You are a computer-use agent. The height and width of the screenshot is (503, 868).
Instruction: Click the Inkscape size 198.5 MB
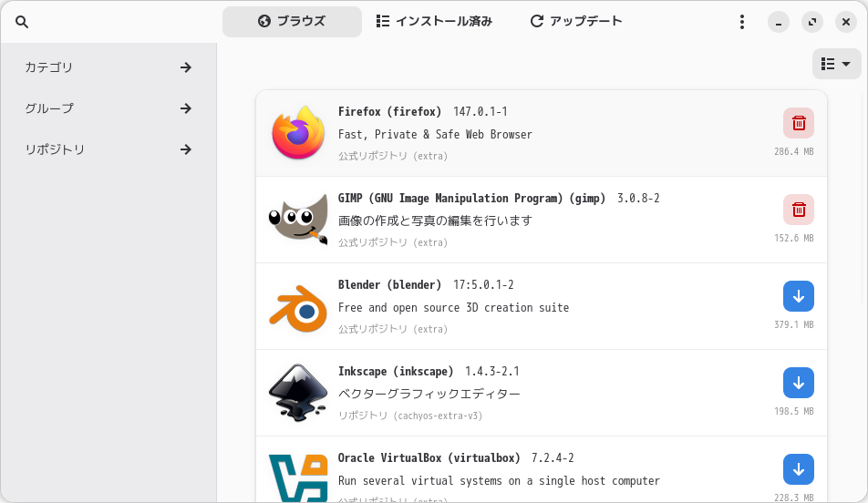coord(794,412)
